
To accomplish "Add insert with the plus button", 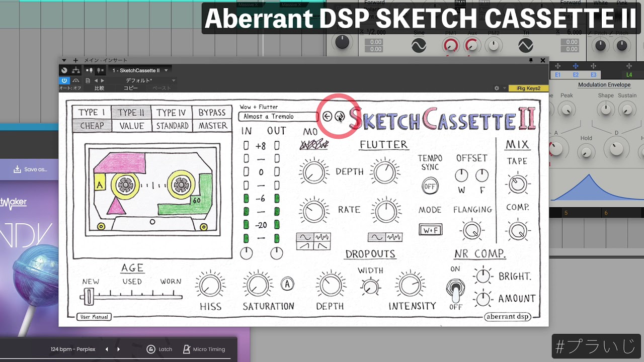I will 75,60.
